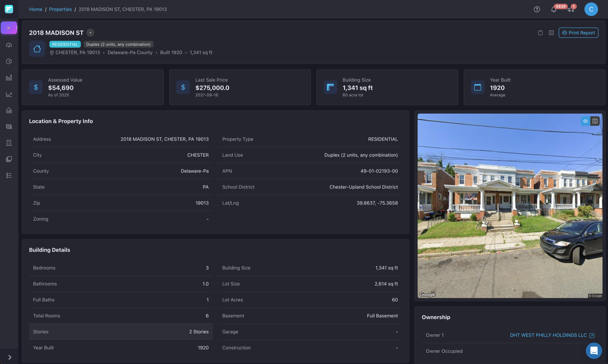Open map view icon beside Print Report
This screenshot has width=608, height=364.
(x=551, y=33)
